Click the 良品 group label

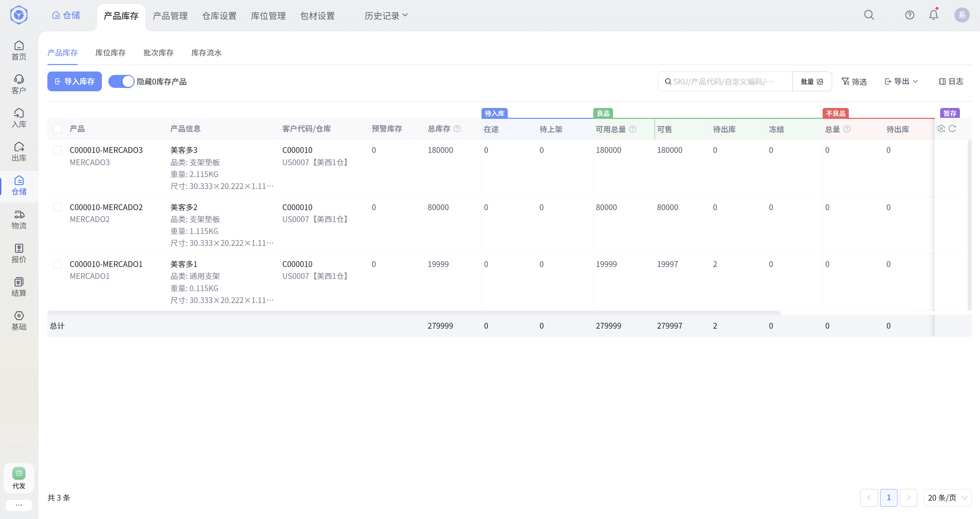(x=603, y=113)
